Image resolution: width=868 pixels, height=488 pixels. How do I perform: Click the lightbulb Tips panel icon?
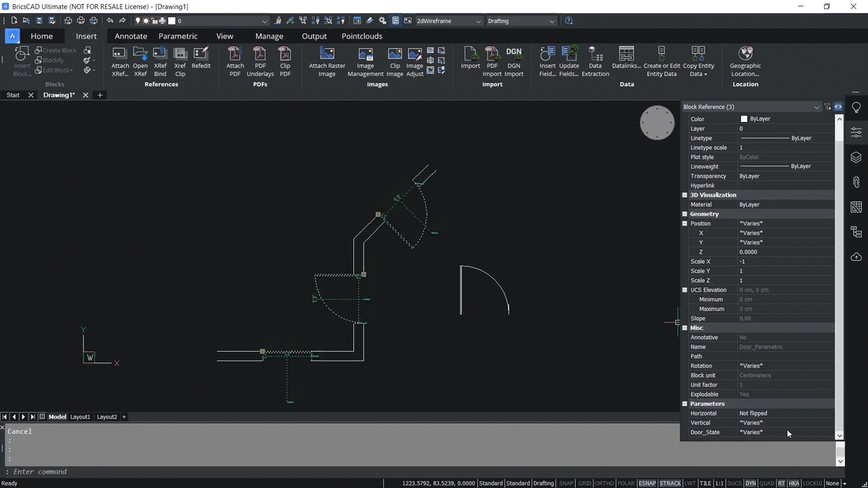coord(856,108)
